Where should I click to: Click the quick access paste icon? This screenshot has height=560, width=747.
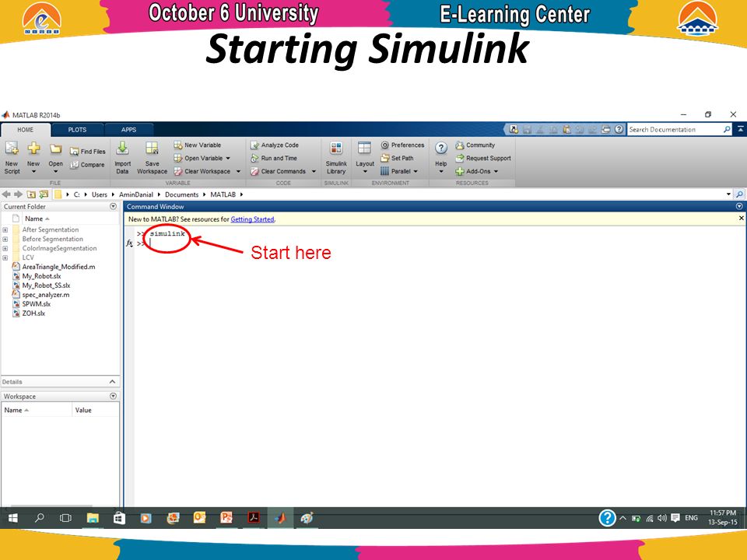tap(566, 129)
